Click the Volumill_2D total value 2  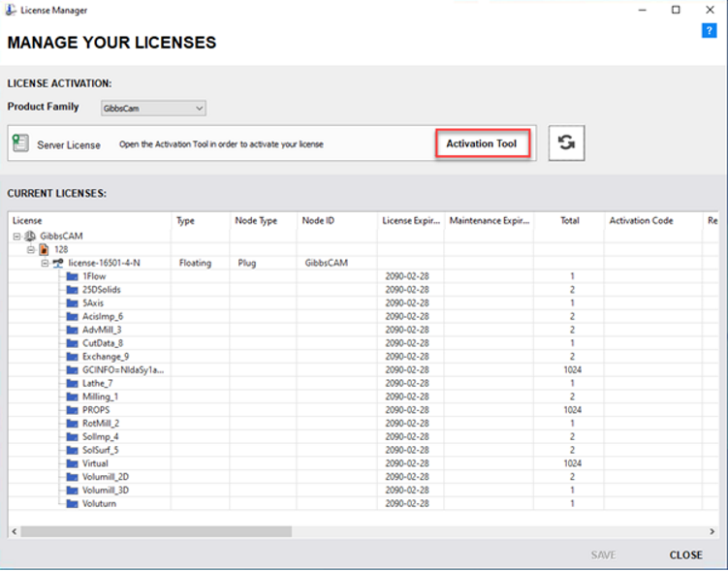[x=573, y=477]
